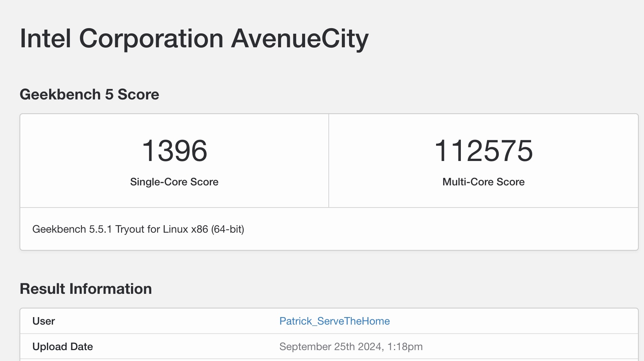This screenshot has width=644, height=361.
Task: Click the word Intel in the title
Action: tap(45, 39)
